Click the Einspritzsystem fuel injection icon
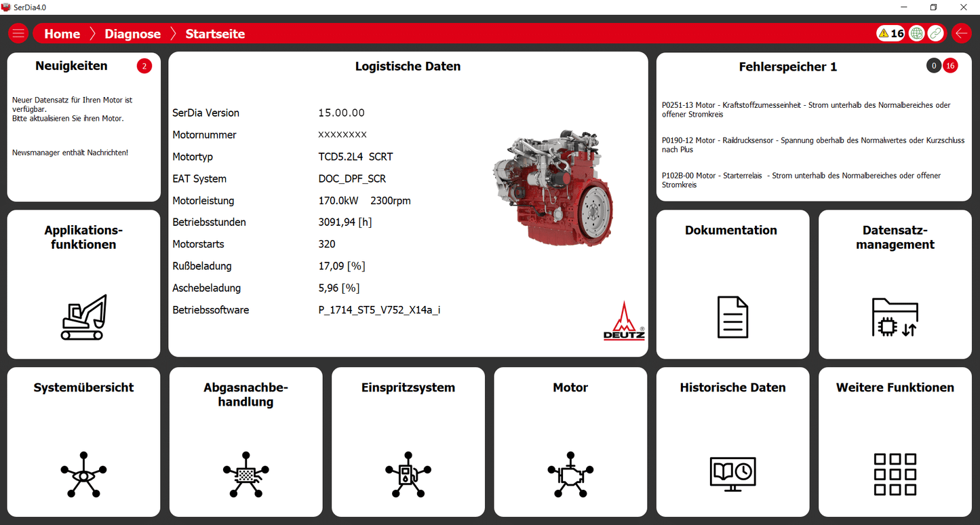The image size is (980, 525). tap(408, 475)
